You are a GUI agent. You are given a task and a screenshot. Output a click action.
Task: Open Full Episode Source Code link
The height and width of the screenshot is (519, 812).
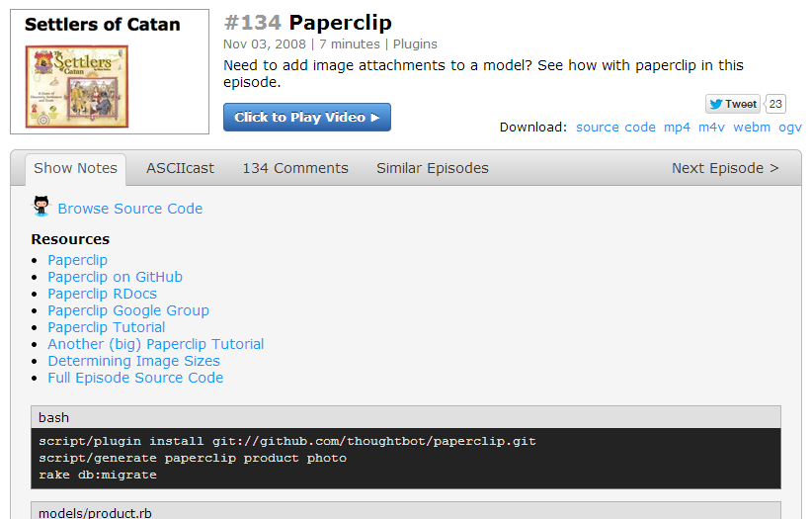tap(135, 378)
